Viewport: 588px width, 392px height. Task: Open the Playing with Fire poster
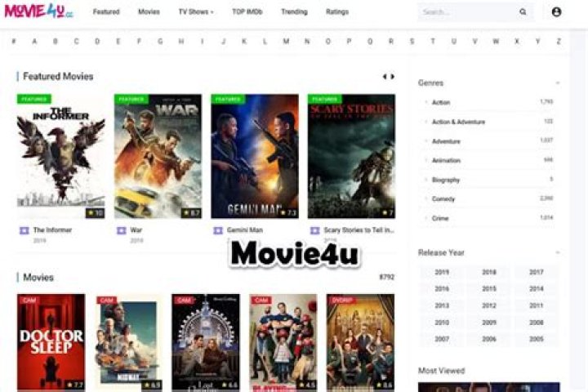point(283,342)
